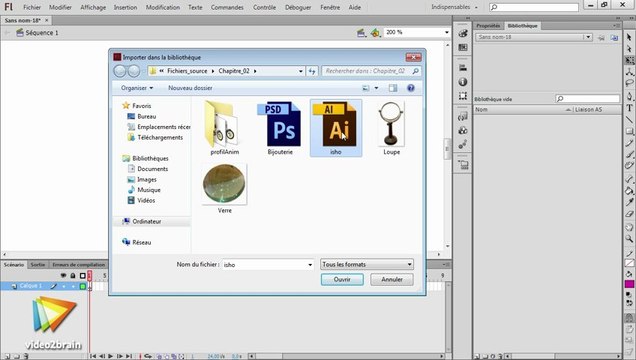The height and width of the screenshot is (360, 636).
Task: Expand the Organiser dropdown
Action: (x=137, y=88)
